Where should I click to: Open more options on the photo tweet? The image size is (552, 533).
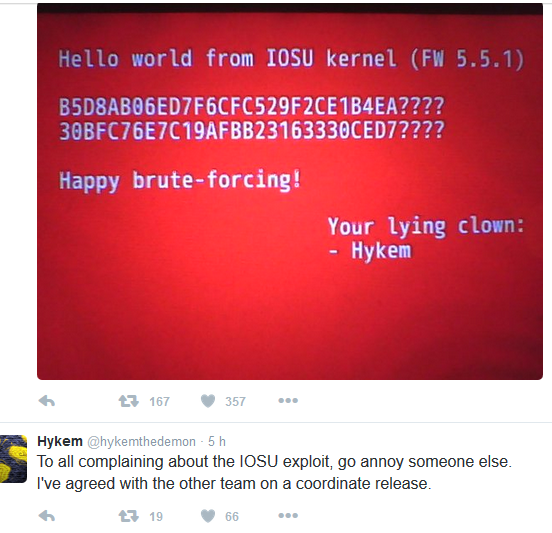coord(288,400)
